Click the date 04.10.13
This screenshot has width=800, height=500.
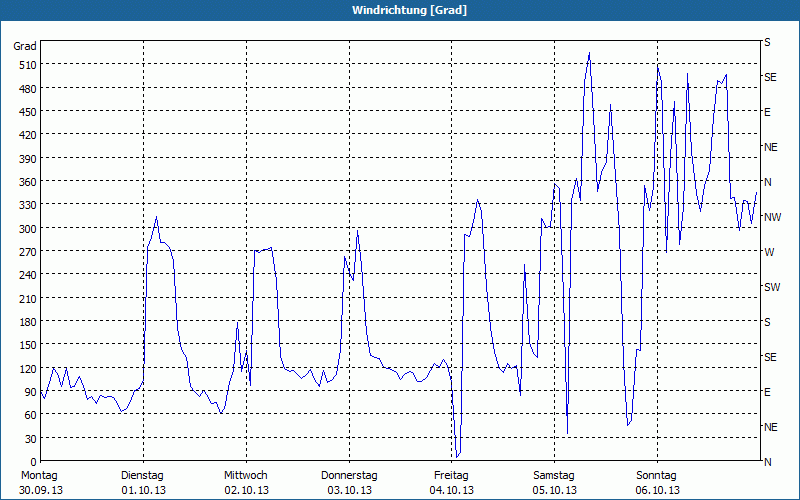[452, 490]
